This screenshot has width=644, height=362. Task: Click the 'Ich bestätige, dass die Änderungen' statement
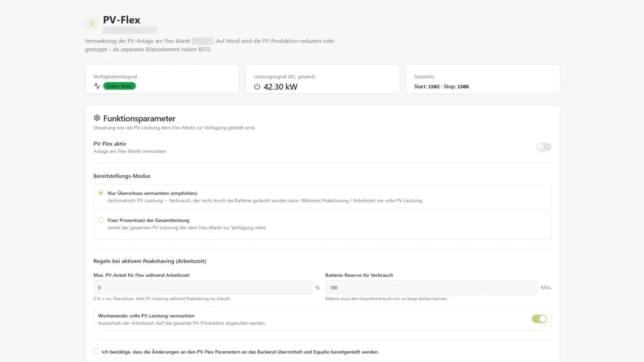click(240, 352)
